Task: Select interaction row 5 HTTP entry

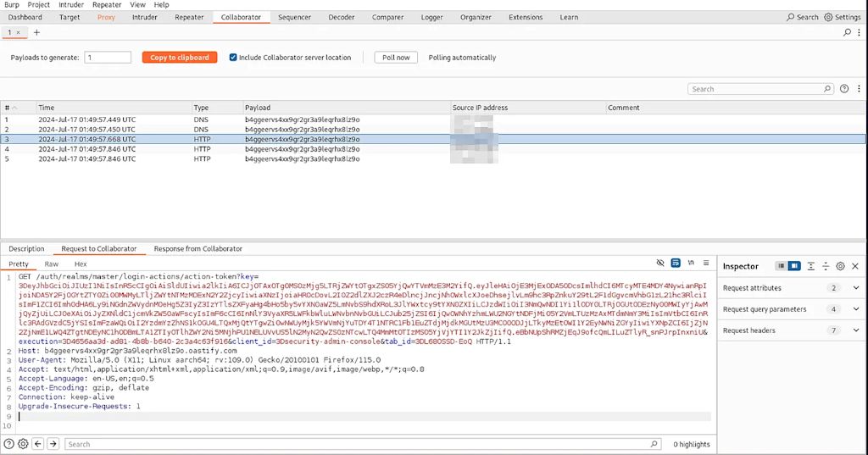Action: click(433, 158)
